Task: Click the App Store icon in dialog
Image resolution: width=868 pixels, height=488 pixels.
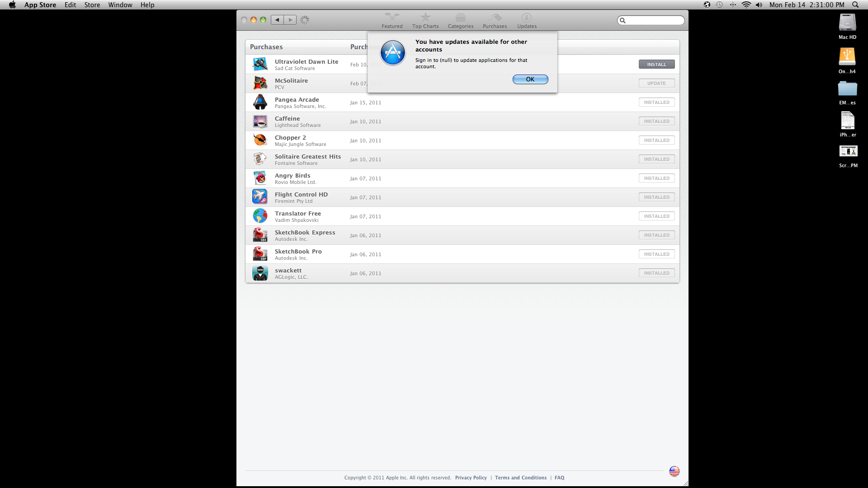Action: 393,52
